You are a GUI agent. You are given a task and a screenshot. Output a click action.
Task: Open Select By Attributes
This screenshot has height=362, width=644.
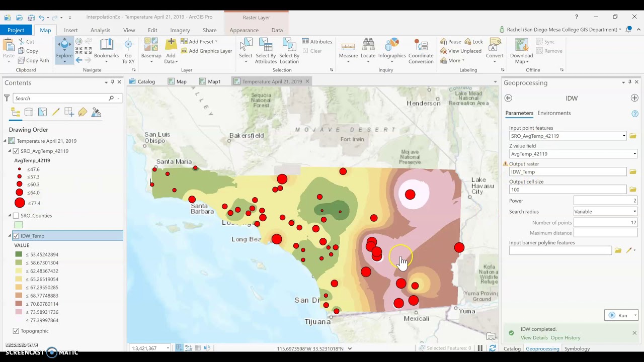coord(266,50)
